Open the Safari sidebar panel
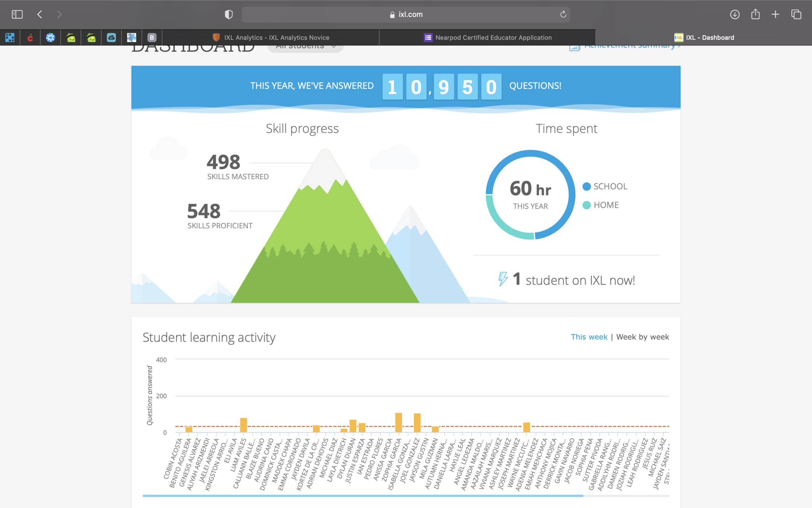812x508 pixels. pyautogui.click(x=17, y=15)
